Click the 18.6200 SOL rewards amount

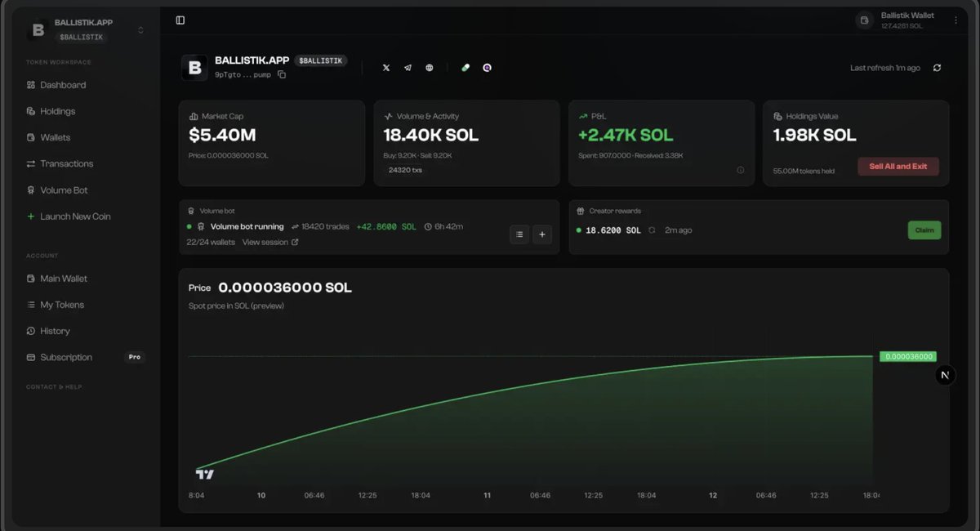(614, 230)
